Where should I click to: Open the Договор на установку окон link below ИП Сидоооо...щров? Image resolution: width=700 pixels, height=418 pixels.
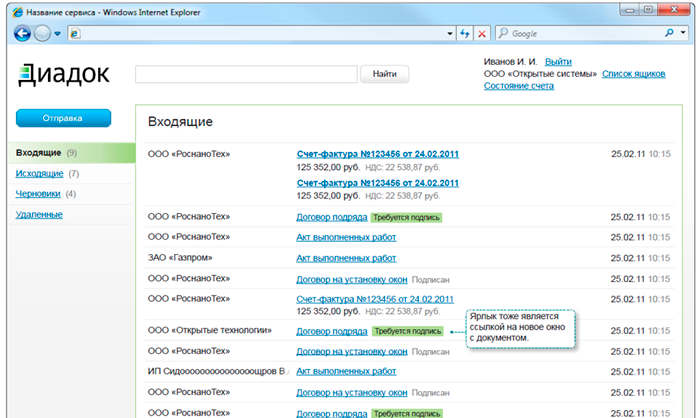click(x=352, y=393)
